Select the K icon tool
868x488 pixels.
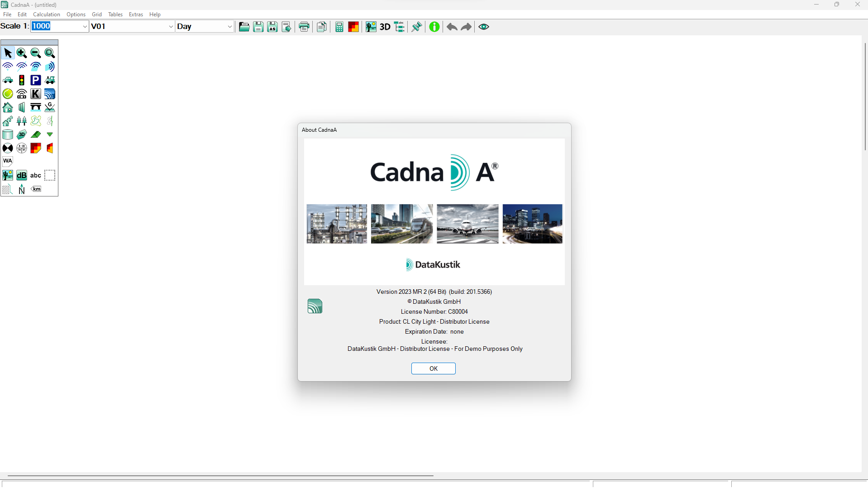pos(36,94)
